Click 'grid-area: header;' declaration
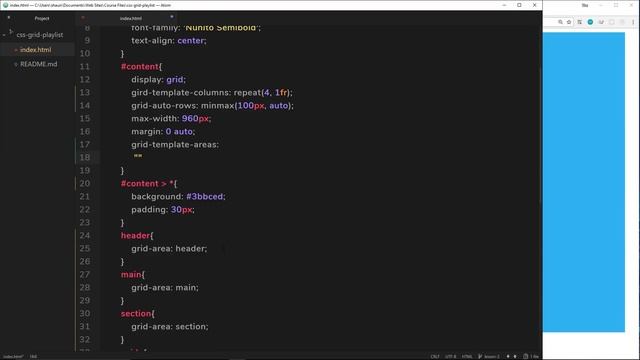Image resolution: width=640 pixels, height=360 pixels. [169, 249]
